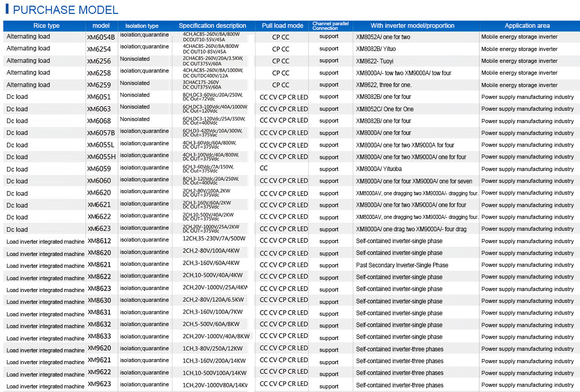Click the lone CC pull mode in XM6059 row
The width and height of the screenshot is (580, 392).
(263, 168)
